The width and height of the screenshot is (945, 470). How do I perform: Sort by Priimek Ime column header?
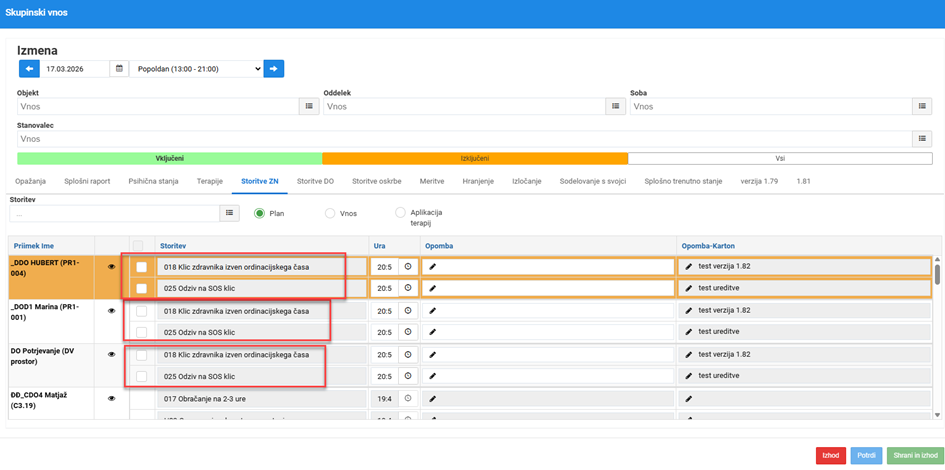click(33, 245)
